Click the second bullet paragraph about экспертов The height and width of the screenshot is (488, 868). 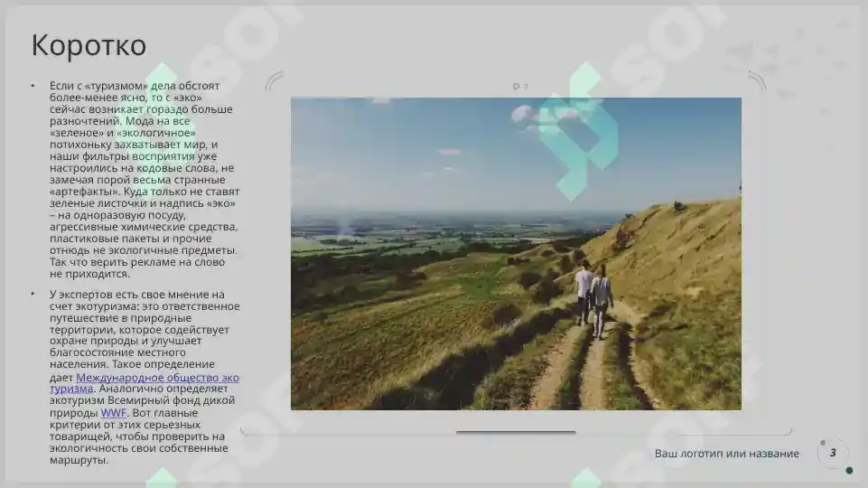[145, 377]
